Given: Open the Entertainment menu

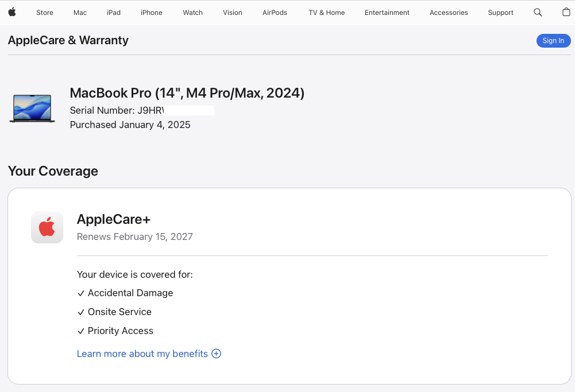Looking at the screenshot, I should pyautogui.click(x=387, y=13).
